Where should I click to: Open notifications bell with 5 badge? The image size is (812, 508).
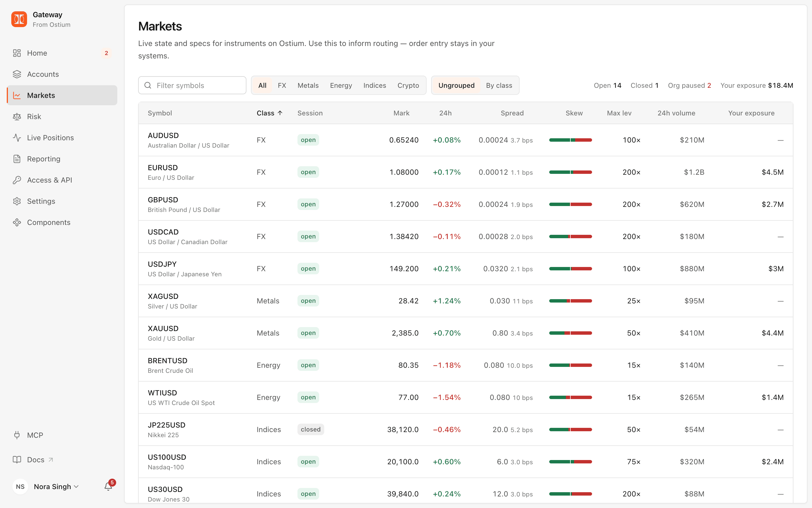108,486
